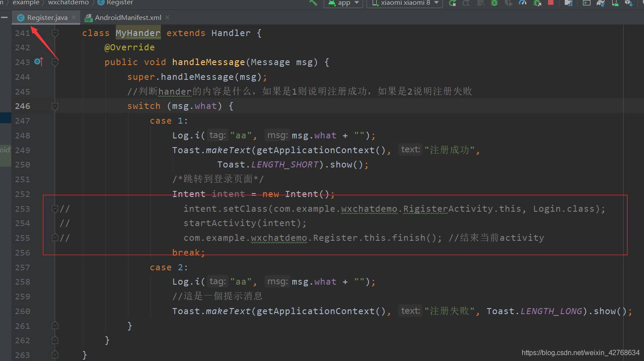Click the window-with-play-arrow toolbar icon
Image resolution: width=644 pixels, height=361 pixels.
pyautogui.click(x=586, y=3)
